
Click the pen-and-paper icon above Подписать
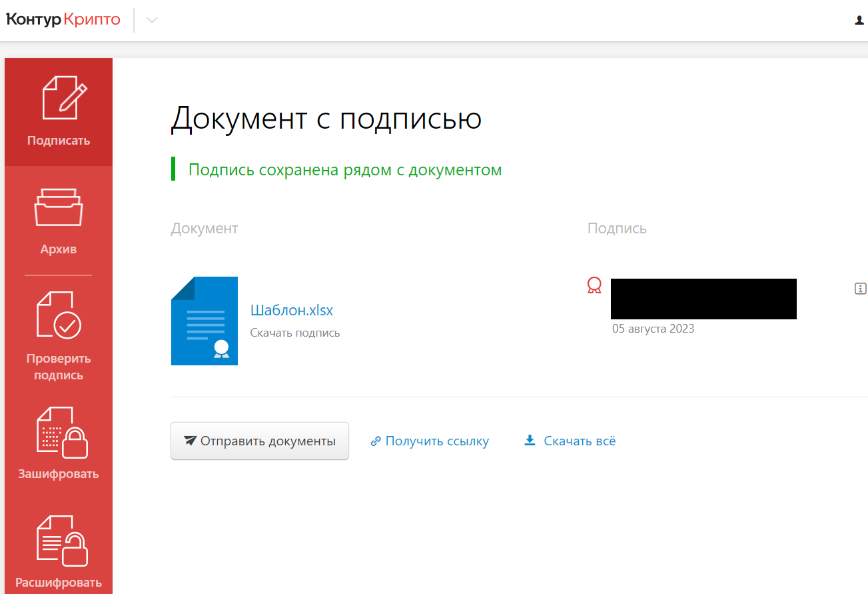pyautogui.click(x=64, y=99)
